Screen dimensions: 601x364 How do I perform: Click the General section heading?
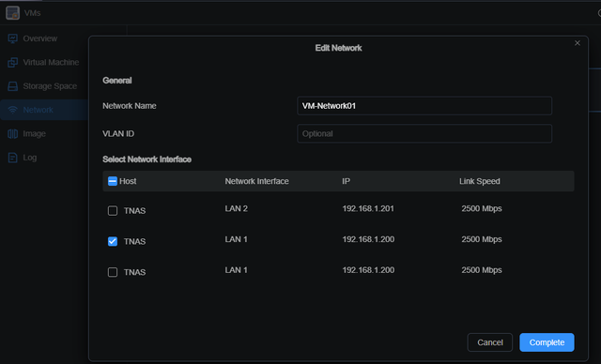116,81
